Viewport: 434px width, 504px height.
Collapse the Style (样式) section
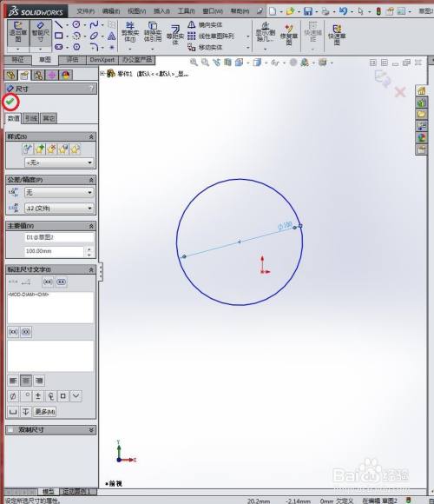coord(91,137)
